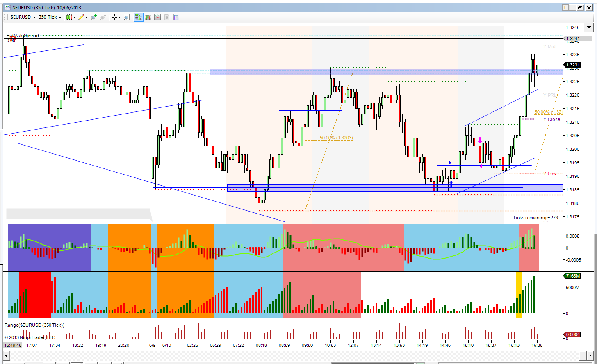Open Data Series via the candlestick-box icon
The height and width of the screenshot is (364, 597).
(x=148, y=17)
